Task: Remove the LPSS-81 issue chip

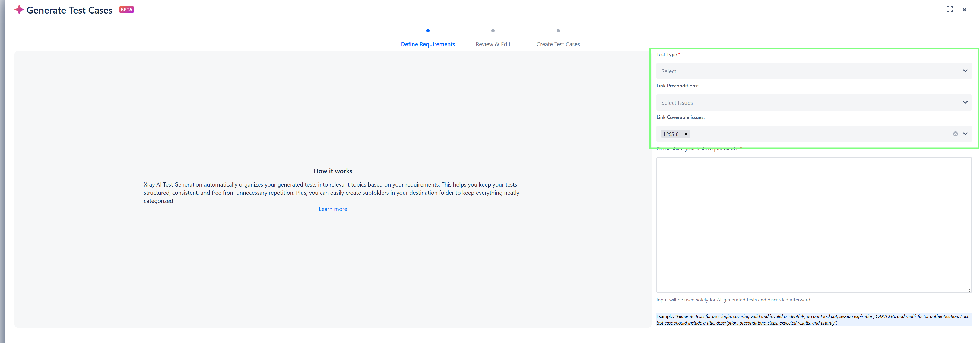Action: pos(686,134)
